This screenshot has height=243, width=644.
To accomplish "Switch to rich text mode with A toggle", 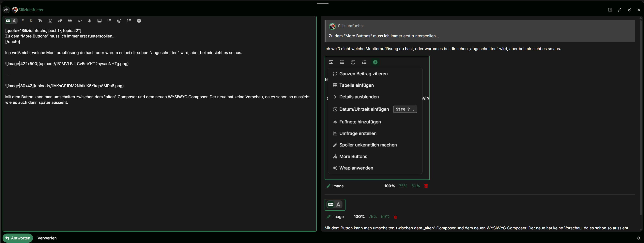I will 14,21.
